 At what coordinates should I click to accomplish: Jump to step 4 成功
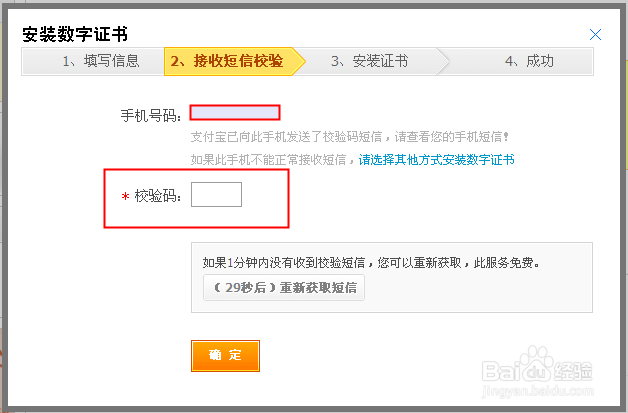coord(529,61)
